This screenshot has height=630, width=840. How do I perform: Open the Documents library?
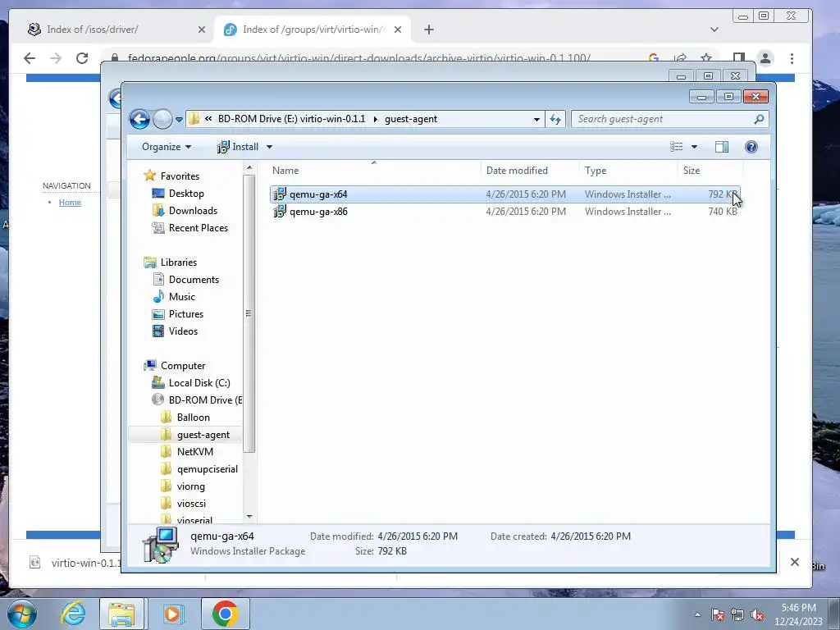pos(194,280)
